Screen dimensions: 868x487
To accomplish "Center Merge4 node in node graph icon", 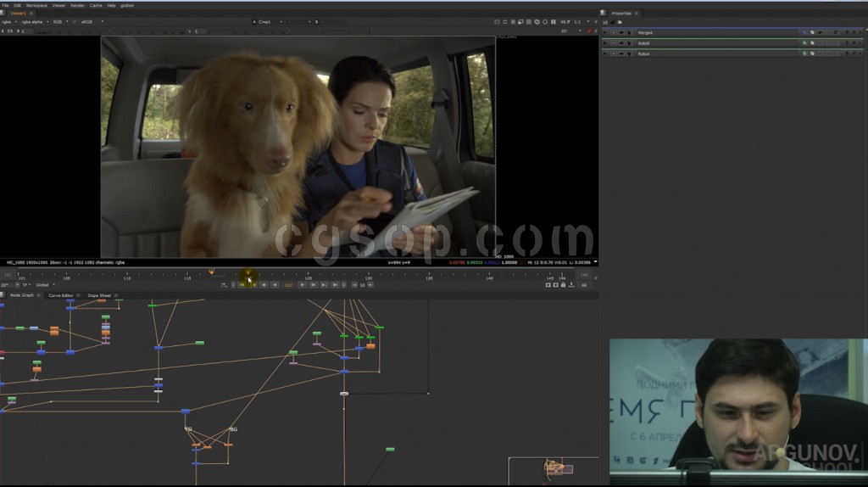I will [x=614, y=33].
